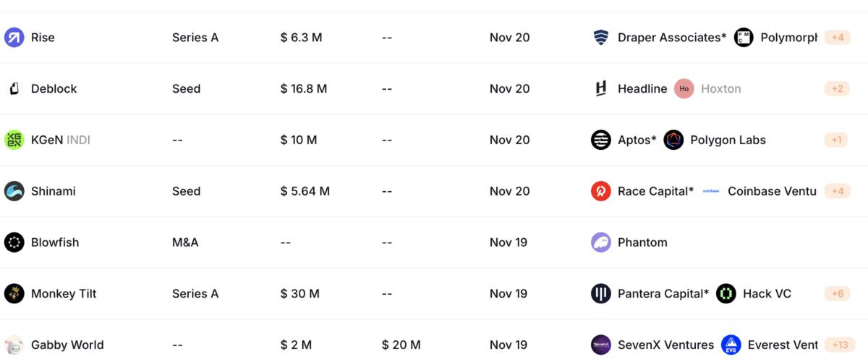The height and width of the screenshot is (362, 868).
Task: Click the Blowfish project logo icon
Action: (x=14, y=243)
